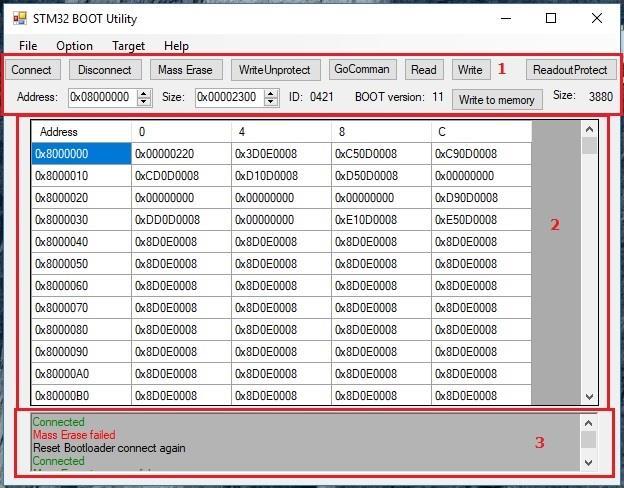Select address row 0x8000080

[x=81, y=330]
